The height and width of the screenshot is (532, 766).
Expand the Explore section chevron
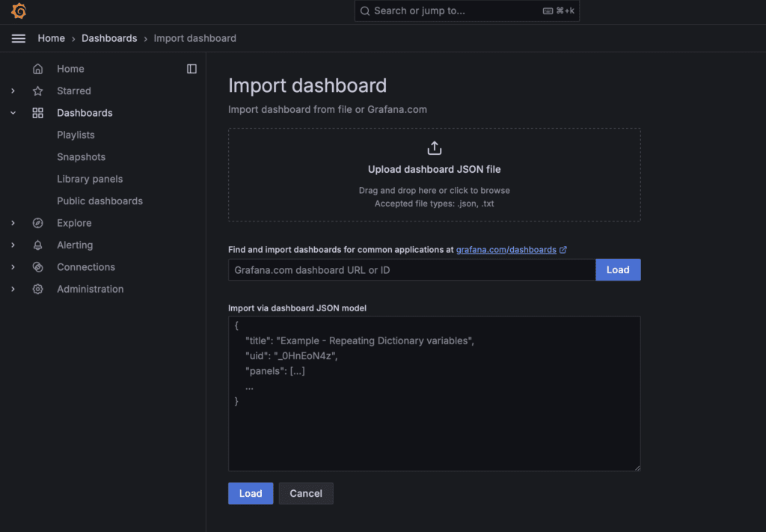(13, 223)
